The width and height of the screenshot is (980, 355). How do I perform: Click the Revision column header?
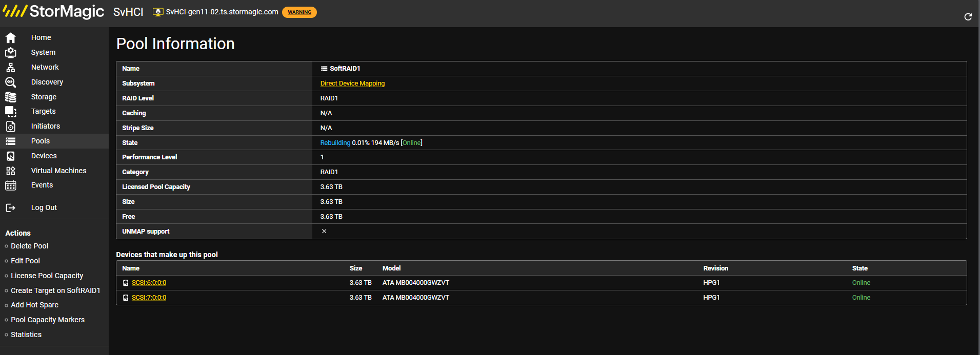pos(715,268)
